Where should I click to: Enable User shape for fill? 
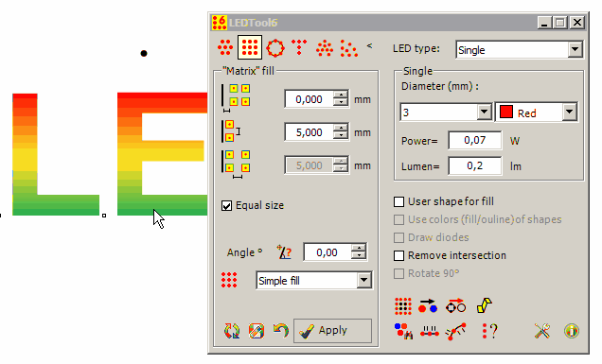coord(398,201)
